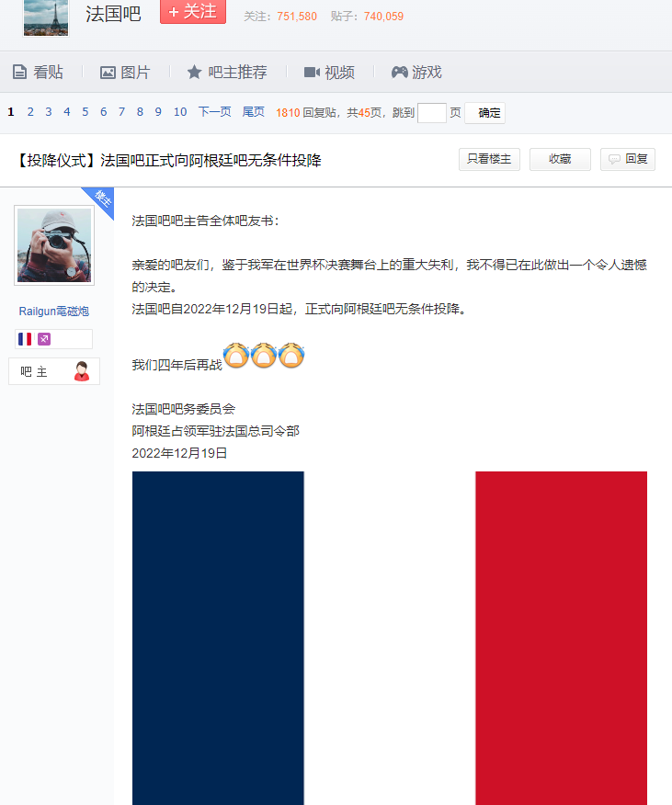Screen dimensions: 672x805
Task: Click the star icon beside 吧主推荐
Action: (194, 72)
